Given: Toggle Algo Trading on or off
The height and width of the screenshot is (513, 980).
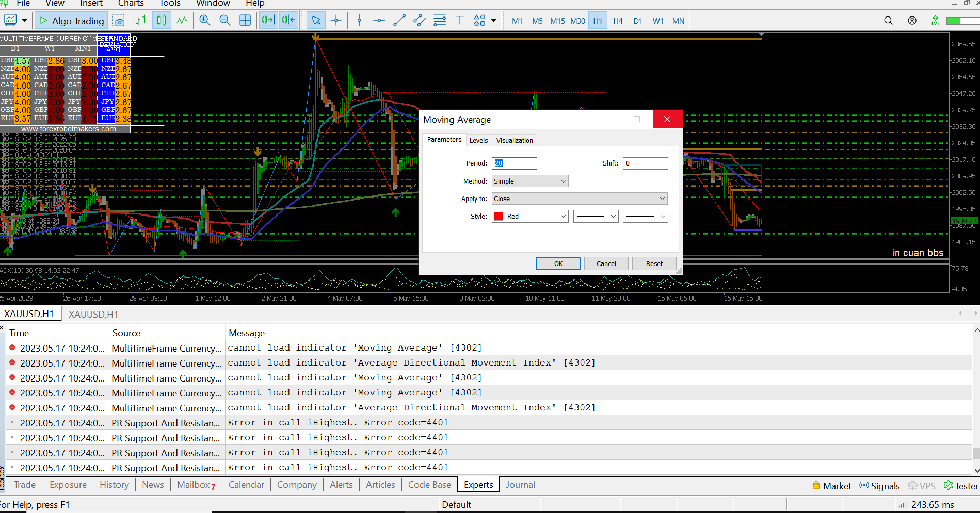Looking at the screenshot, I should [72, 21].
